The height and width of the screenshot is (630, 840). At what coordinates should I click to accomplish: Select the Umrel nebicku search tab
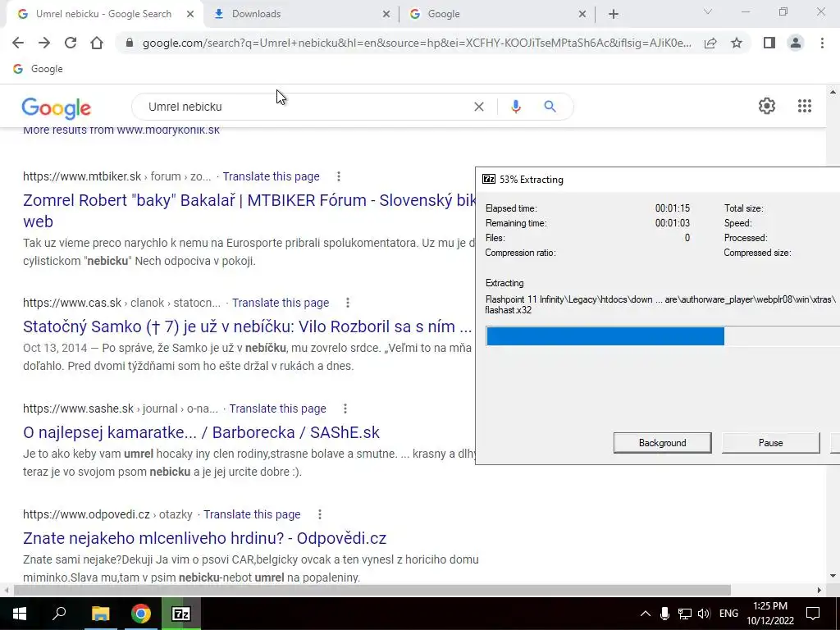pyautogui.click(x=105, y=14)
